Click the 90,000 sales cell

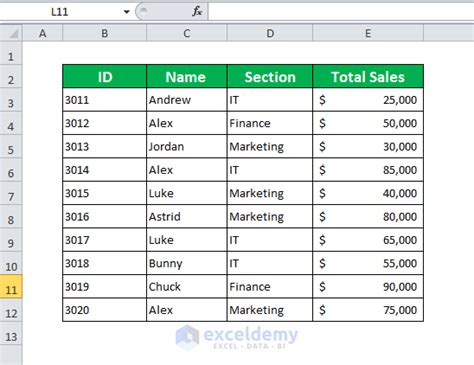pyautogui.click(x=368, y=287)
